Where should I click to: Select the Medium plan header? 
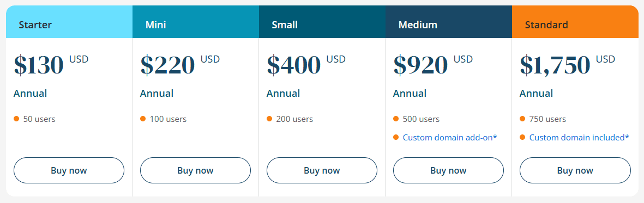point(448,22)
